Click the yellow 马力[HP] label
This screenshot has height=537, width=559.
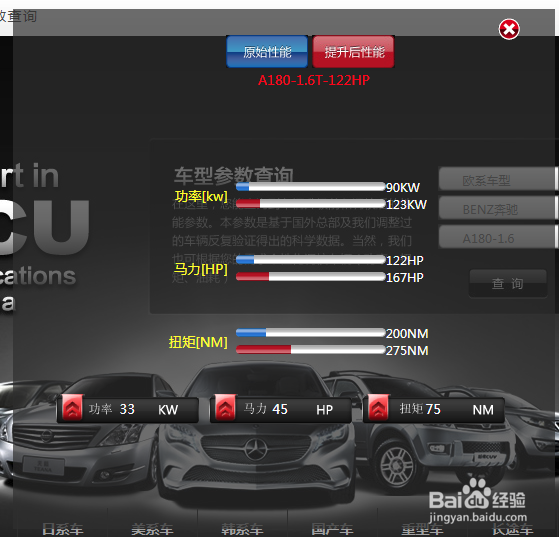pyautogui.click(x=200, y=269)
